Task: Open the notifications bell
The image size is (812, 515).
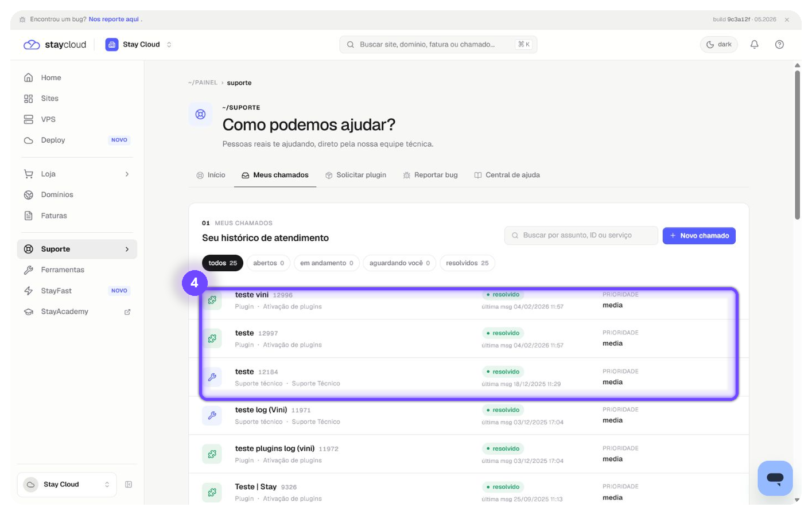Action: point(754,44)
